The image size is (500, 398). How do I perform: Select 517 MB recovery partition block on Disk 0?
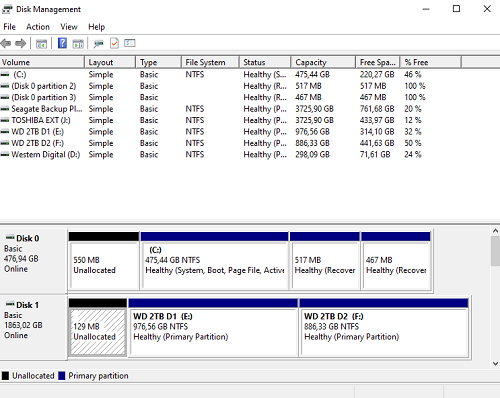pyautogui.click(x=325, y=261)
